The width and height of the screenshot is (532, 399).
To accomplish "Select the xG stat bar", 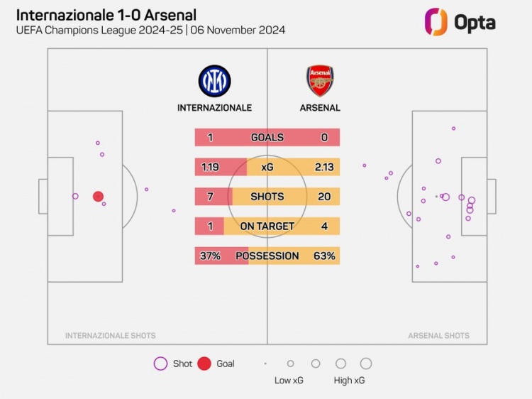I will click(267, 167).
